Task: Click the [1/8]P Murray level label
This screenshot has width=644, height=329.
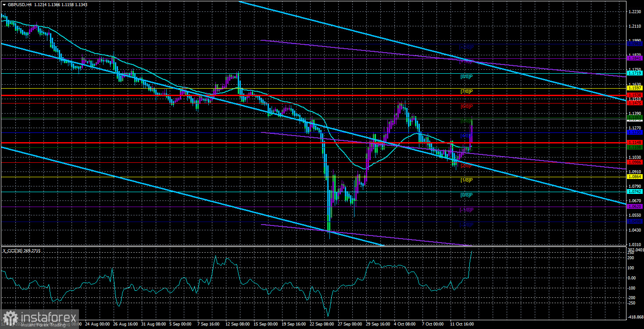Action: 466,180
